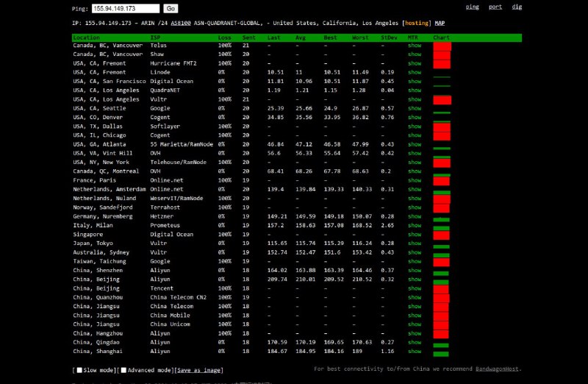
Task: Show MTR for Vancouver Telus row
Action: (415, 46)
